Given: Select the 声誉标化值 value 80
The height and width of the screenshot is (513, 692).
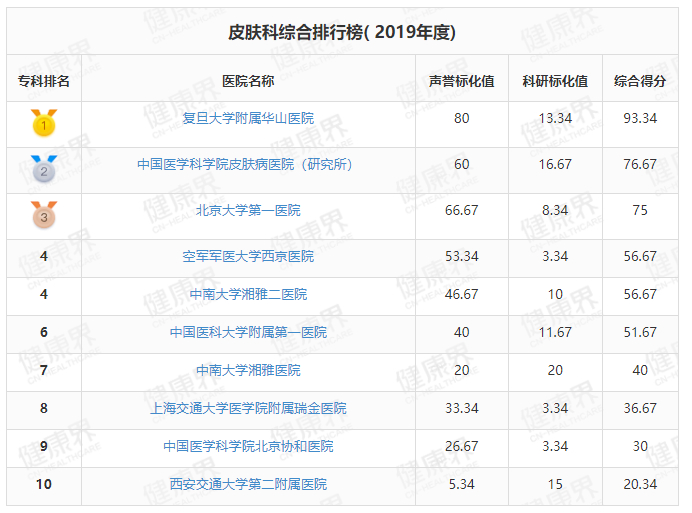Looking at the screenshot, I should [x=462, y=118].
